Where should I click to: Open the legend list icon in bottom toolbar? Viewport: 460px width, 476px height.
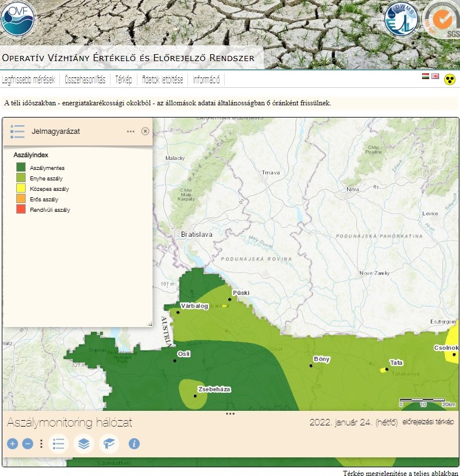pyautogui.click(x=59, y=444)
